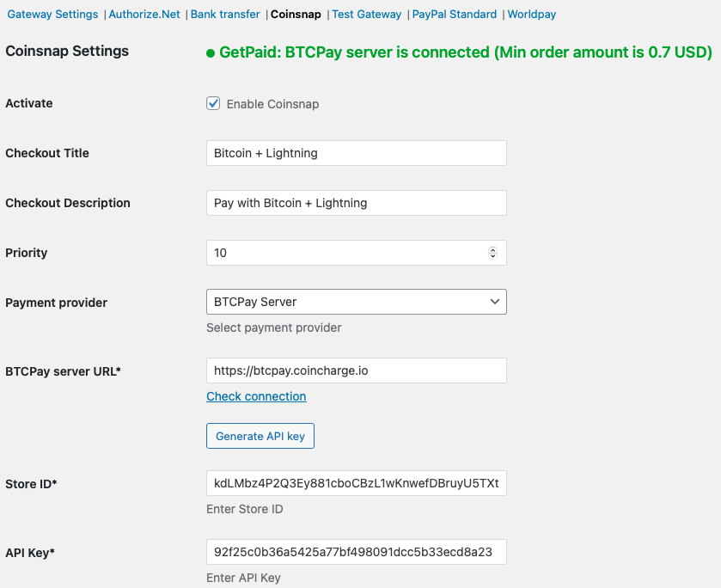
Task: Focus the Checkout Description input
Action: (x=356, y=203)
